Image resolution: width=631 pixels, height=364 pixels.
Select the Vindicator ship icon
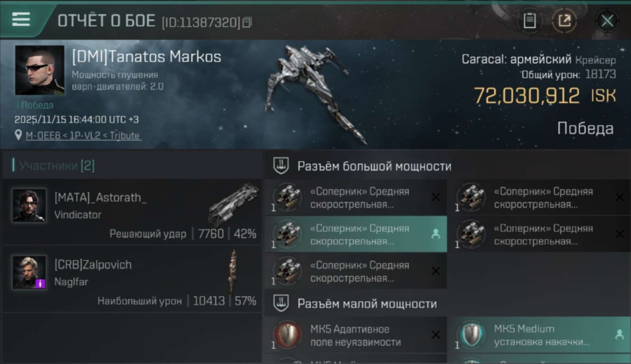pos(234,204)
